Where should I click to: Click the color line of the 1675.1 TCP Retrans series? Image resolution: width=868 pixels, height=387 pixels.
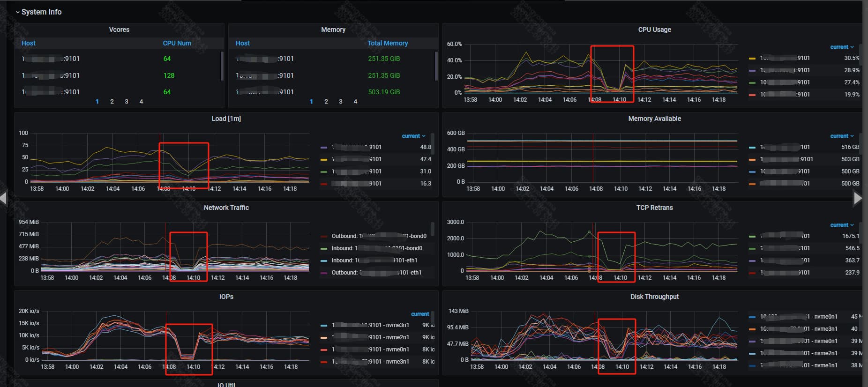click(752, 237)
